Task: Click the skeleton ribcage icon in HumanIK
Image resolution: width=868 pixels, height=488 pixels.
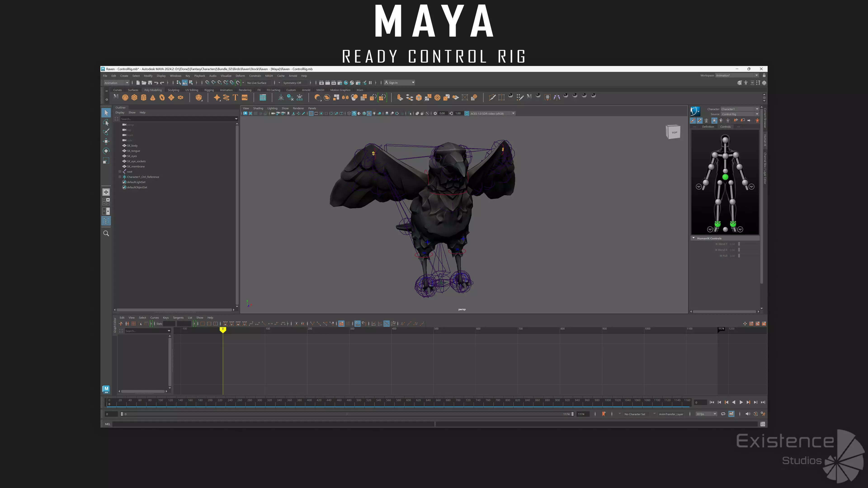Action: 706,121
